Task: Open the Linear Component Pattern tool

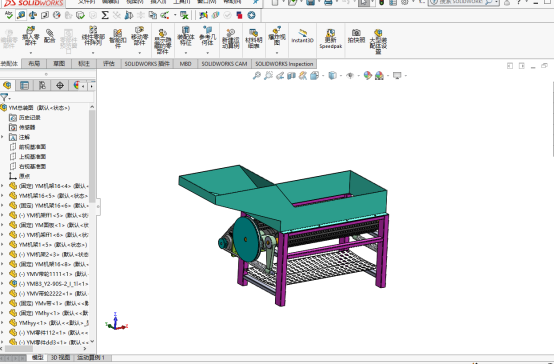Action: [x=93, y=36]
